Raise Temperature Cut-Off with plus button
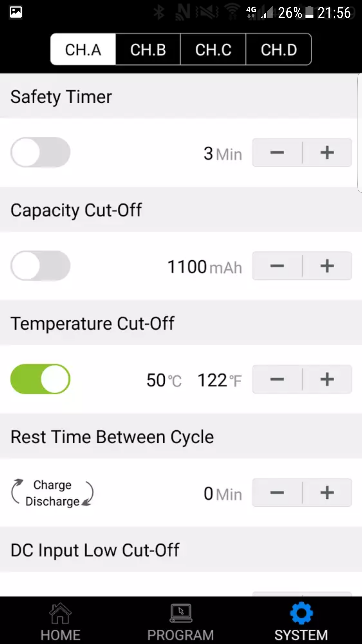Viewport: 362px width, 644px height. pyautogui.click(x=327, y=379)
